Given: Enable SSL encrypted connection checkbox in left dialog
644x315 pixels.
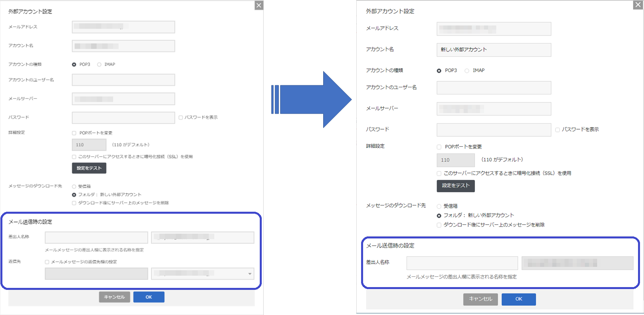Looking at the screenshot, I should point(74,157).
